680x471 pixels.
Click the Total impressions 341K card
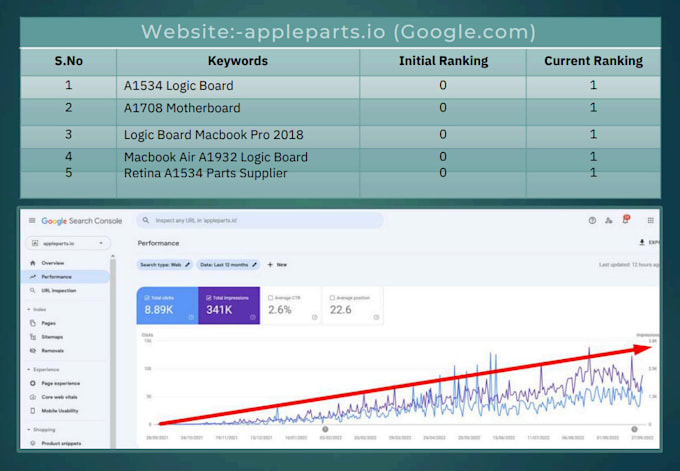point(229,305)
